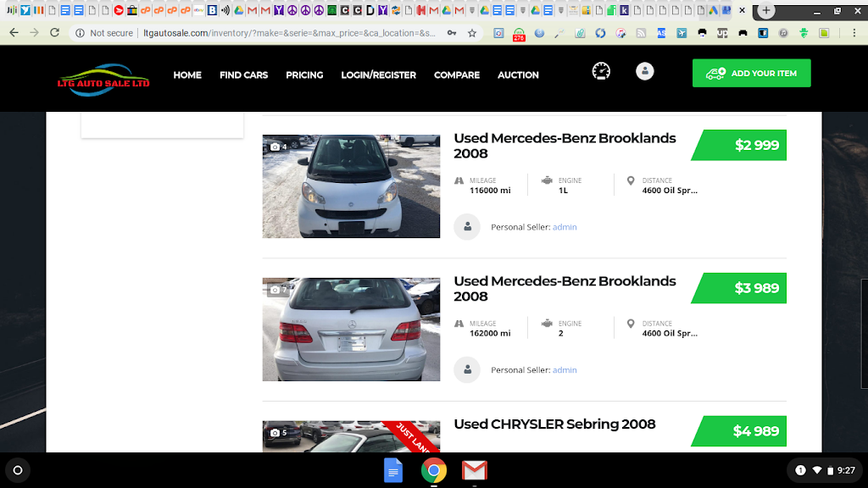
Task: Open the silver Mercedes rear-view thumbnail
Action: [x=351, y=330]
